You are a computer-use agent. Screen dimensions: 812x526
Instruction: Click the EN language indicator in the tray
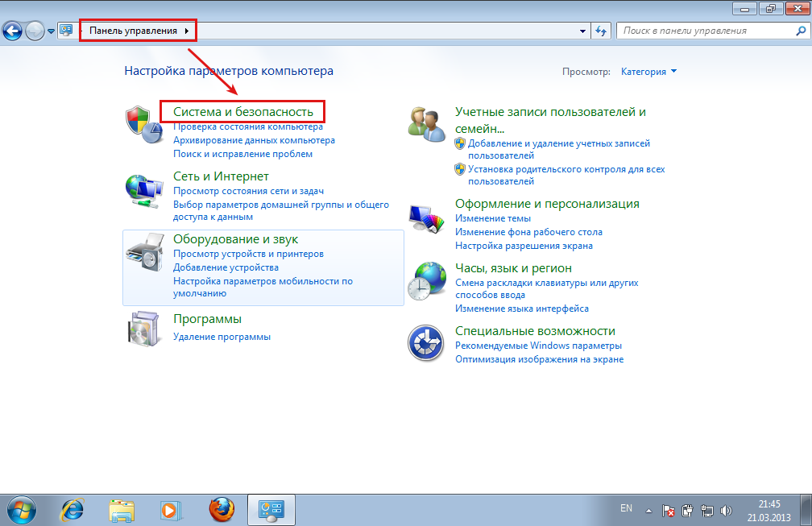coord(626,509)
